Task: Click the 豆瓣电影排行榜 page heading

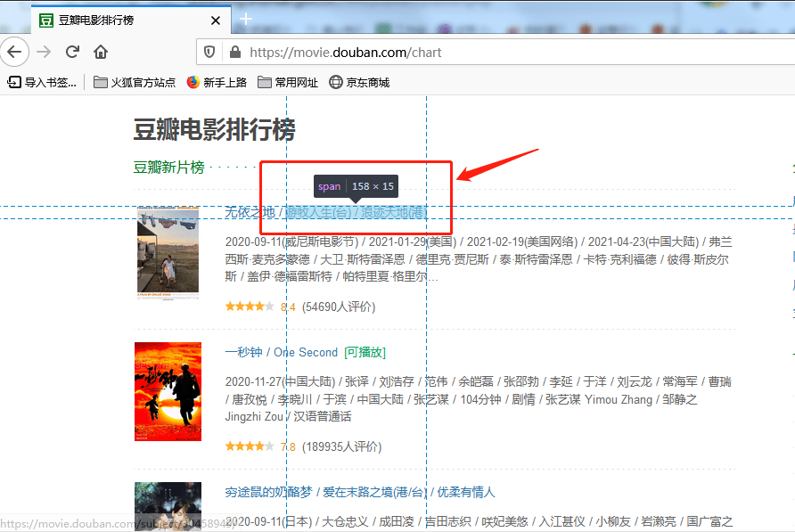Action: (214, 129)
